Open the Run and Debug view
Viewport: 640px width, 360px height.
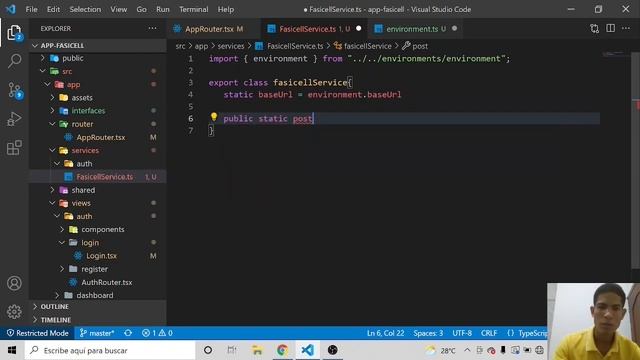coord(14,119)
